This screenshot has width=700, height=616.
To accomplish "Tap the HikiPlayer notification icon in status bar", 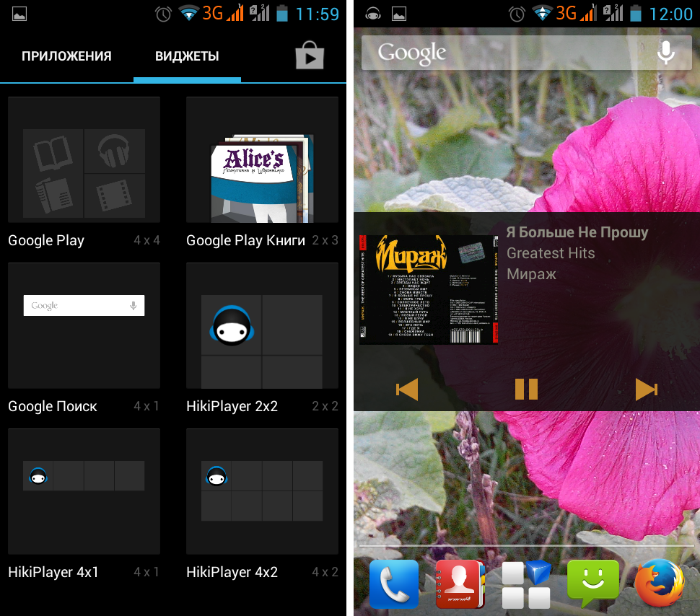I will pos(373,14).
